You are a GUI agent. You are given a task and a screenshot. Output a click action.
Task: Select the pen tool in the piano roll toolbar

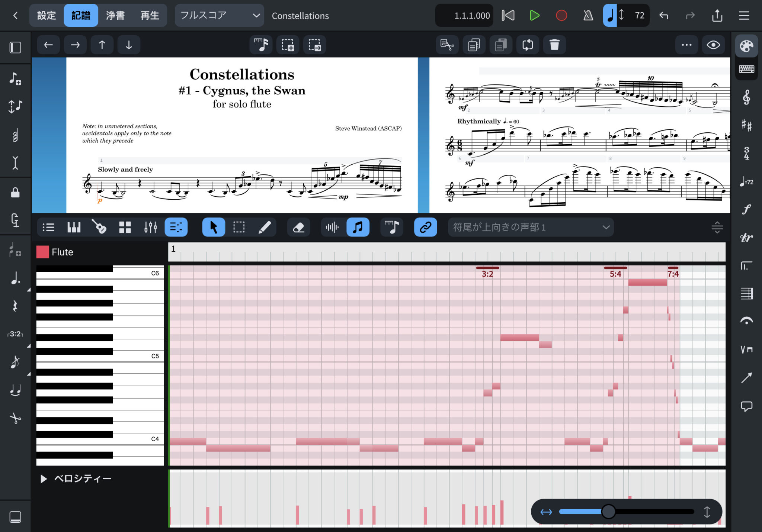pos(265,227)
